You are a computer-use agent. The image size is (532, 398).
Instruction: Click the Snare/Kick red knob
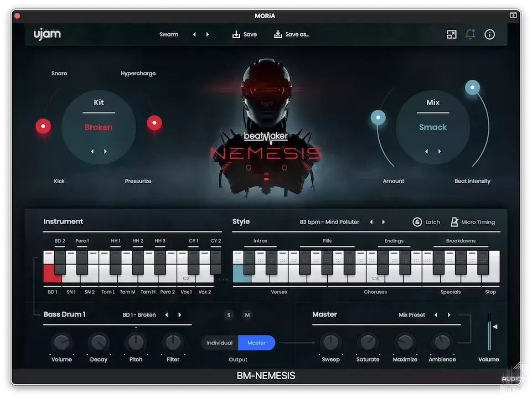pyautogui.click(x=43, y=126)
